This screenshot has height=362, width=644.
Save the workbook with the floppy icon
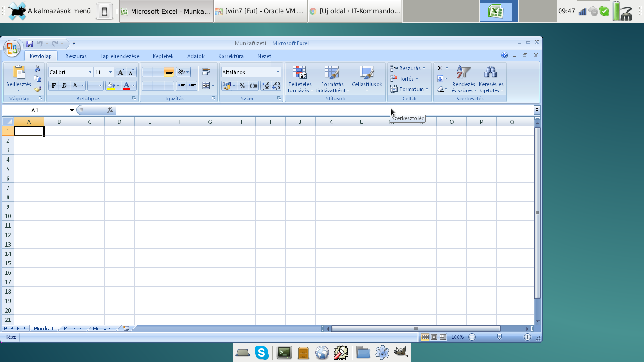(x=30, y=43)
